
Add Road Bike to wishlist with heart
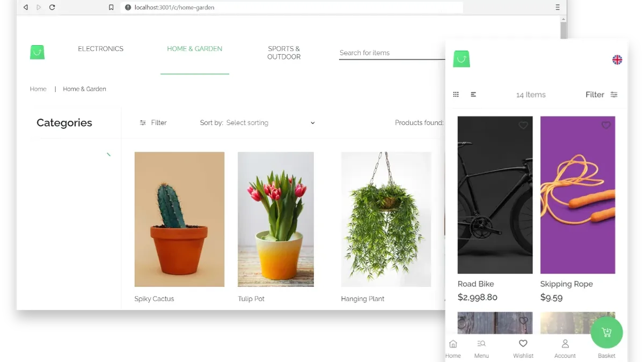(x=523, y=125)
